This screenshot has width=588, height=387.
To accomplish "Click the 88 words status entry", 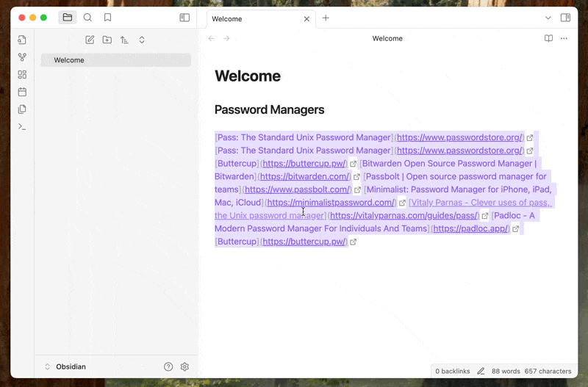I will pos(506,372).
